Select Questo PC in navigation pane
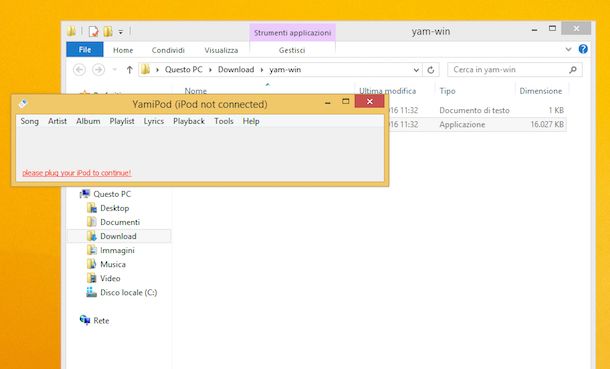Viewport: 610px width, 369px height. coord(112,194)
